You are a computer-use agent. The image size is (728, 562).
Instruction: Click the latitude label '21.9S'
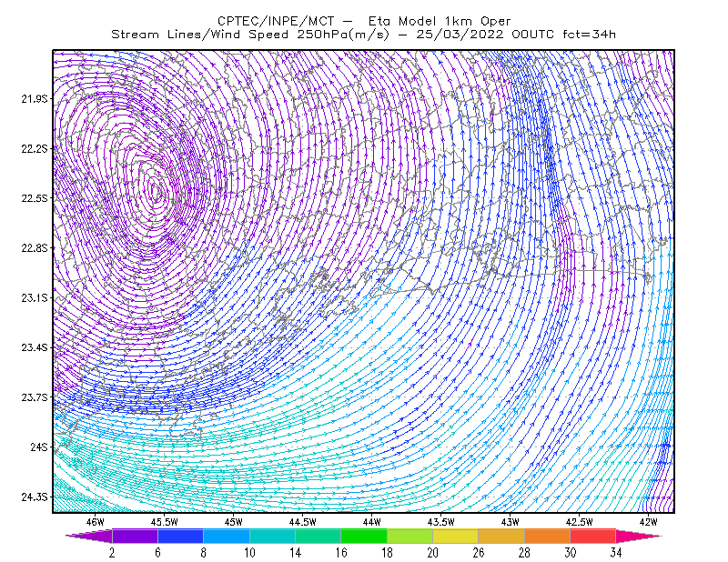(35, 99)
